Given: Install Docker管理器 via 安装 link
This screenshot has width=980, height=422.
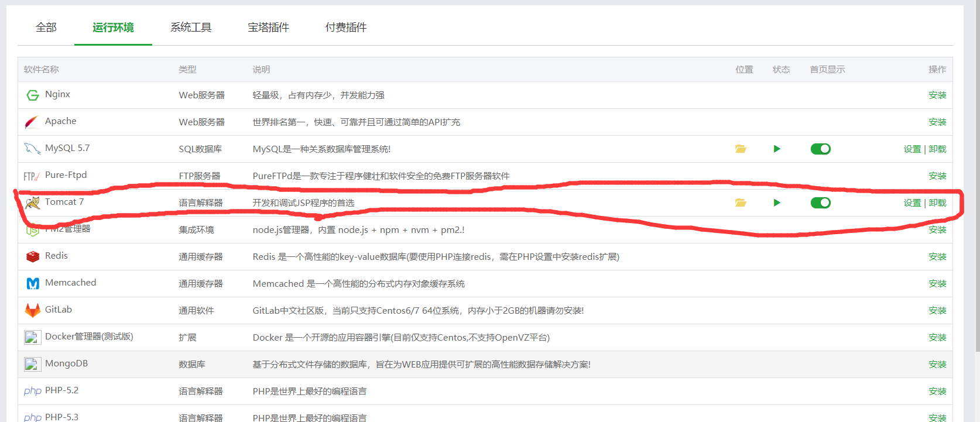Looking at the screenshot, I should pyautogui.click(x=937, y=338).
